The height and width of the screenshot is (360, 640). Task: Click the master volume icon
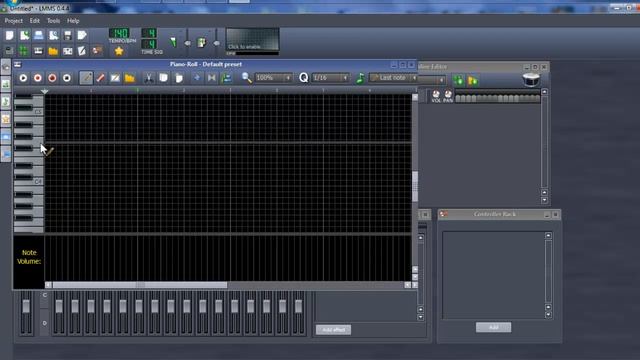click(x=173, y=42)
